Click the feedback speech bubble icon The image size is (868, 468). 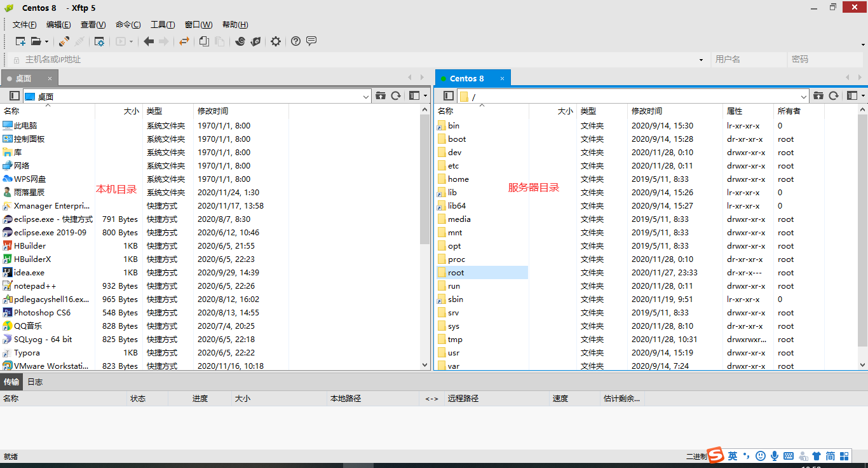tap(311, 41)
